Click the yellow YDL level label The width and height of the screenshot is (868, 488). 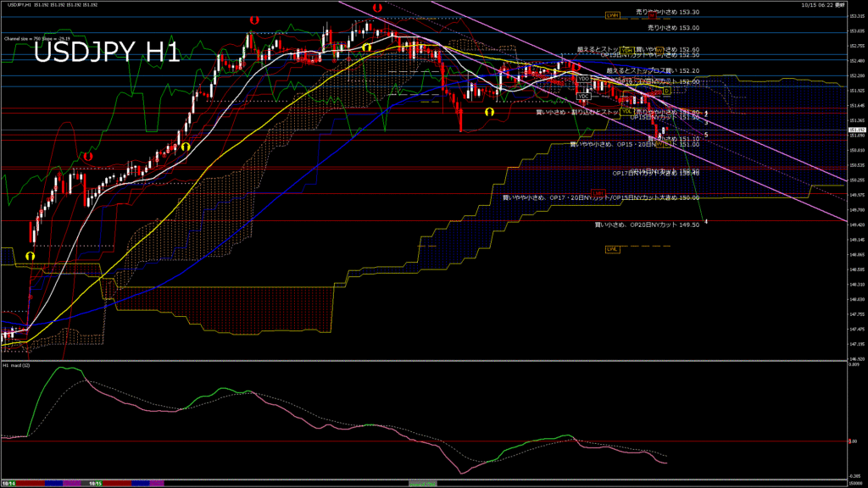click(626, 111)
